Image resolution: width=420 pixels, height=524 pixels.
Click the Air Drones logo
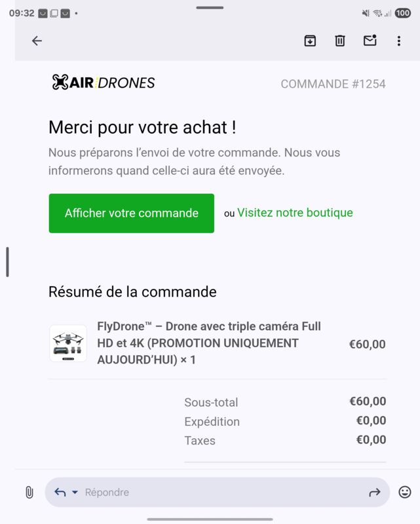point(104,83)
